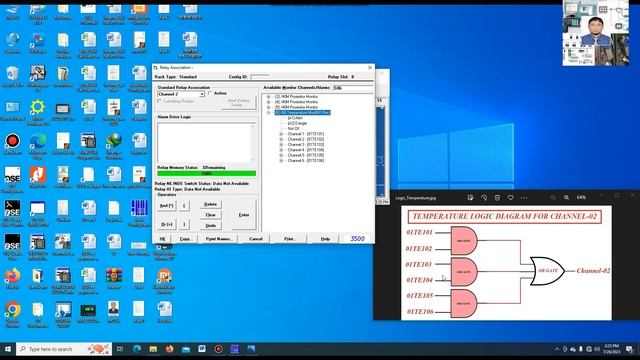This screenshot has height=360, width=640.
Task: Click the taskbar search box
Action: pyautogui.click(x=64, y=349)
